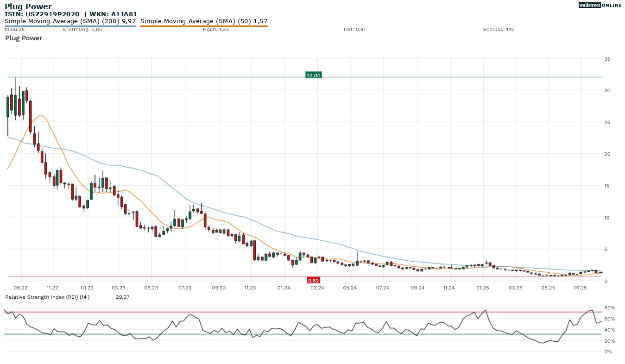The width and height of the screenshot is (625, 364).
Task: Click the Hoch: 1,33 value
Action: [216, 30]
